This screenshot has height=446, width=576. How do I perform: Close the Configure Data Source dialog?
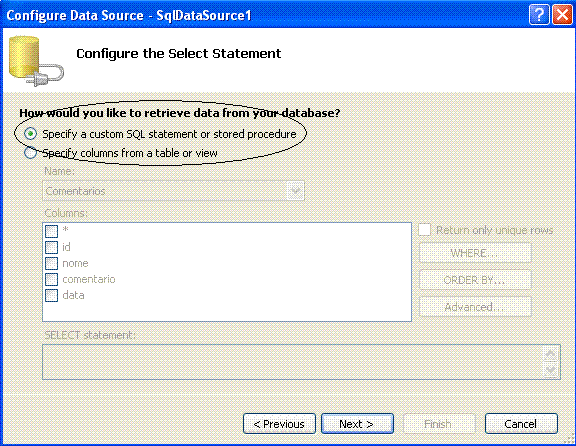[x=562, y=15]
